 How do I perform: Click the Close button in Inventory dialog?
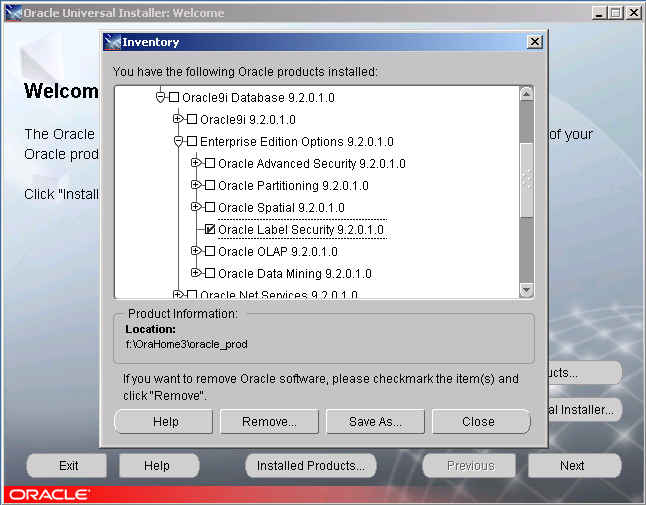[x=481, y=421]
